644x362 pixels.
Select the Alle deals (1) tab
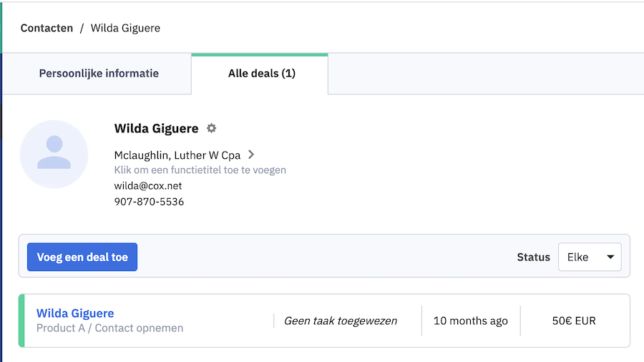262,74
